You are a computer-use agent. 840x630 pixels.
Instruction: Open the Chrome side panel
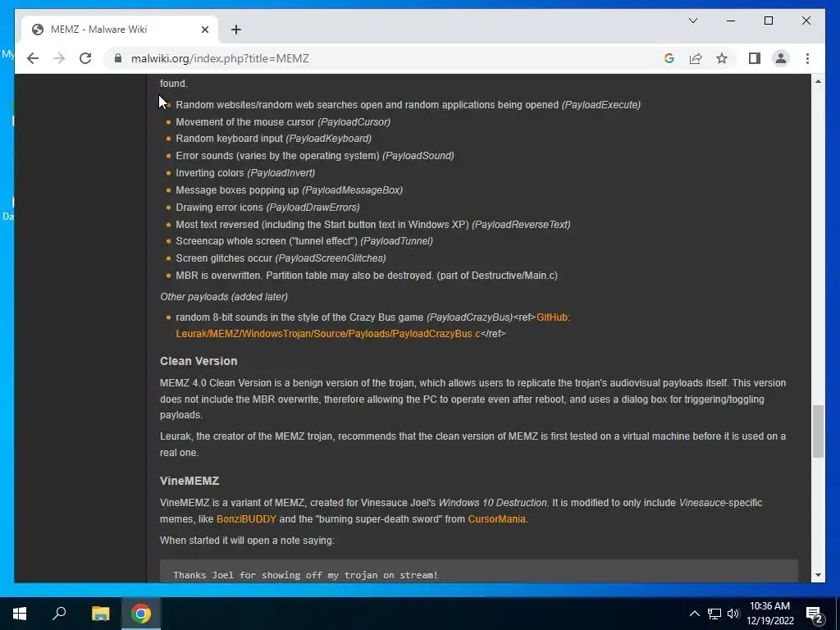pos(755,58)
